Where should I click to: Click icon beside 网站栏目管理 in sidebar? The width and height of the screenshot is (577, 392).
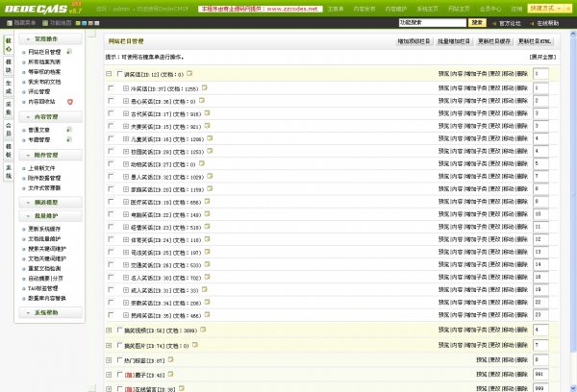point(69,52)
